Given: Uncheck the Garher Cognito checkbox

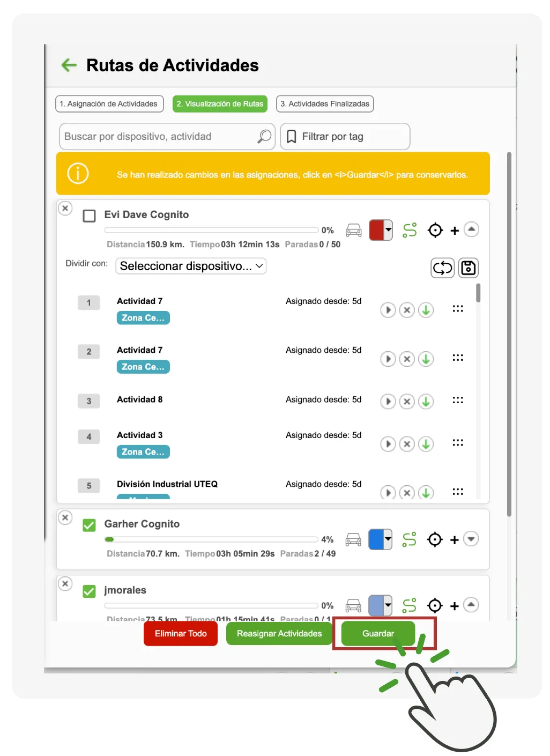Looking at the screenshot, I should click(89, 525).
